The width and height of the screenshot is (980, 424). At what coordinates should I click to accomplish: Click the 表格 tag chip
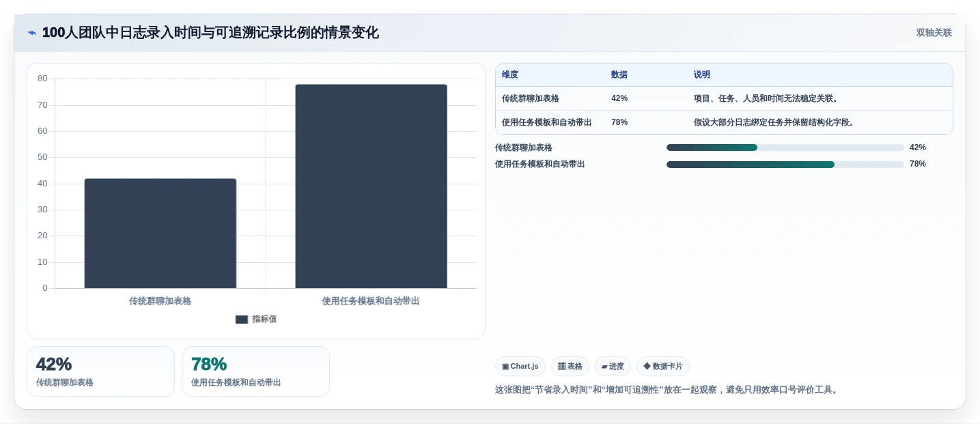[570, 367]
